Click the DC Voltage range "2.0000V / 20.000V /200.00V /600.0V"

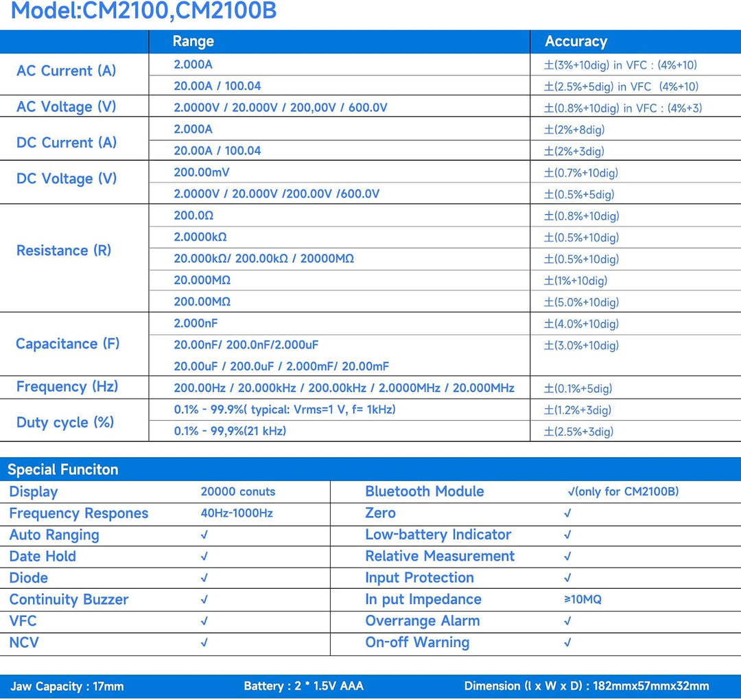[x=277, y=194]
